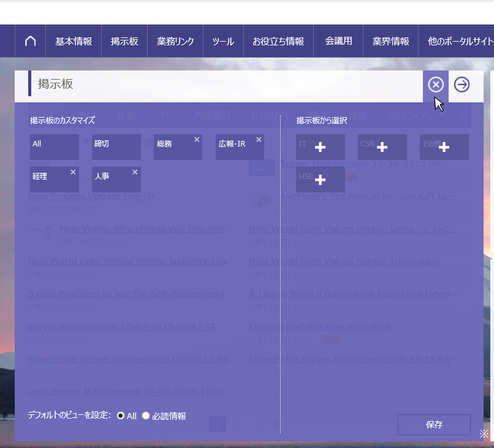Add the HSE category with plus
The height and width of the screenshot is (448, 494).
click(x=320, y=180)
